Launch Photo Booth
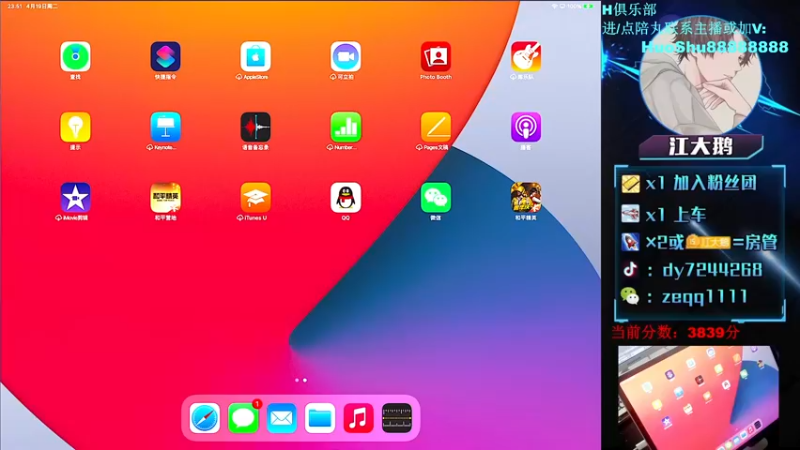The width and height of the screenshot is (800, 450). pos(436,57)
